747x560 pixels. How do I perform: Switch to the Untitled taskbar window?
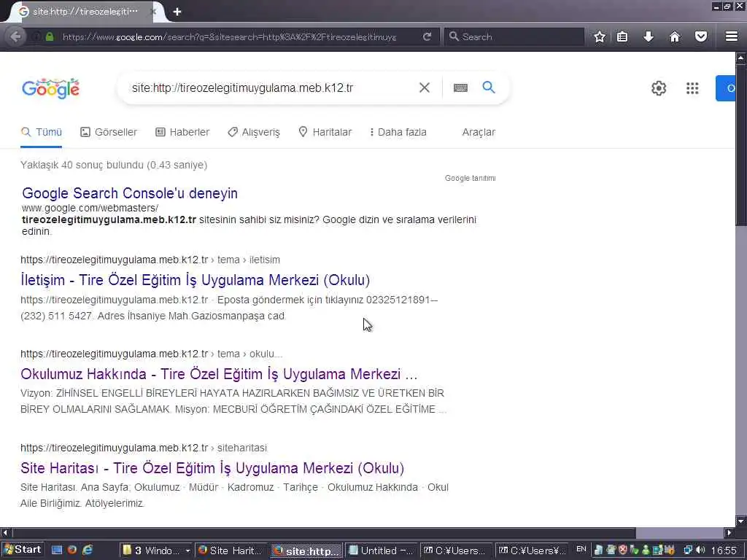pos(381,551)
